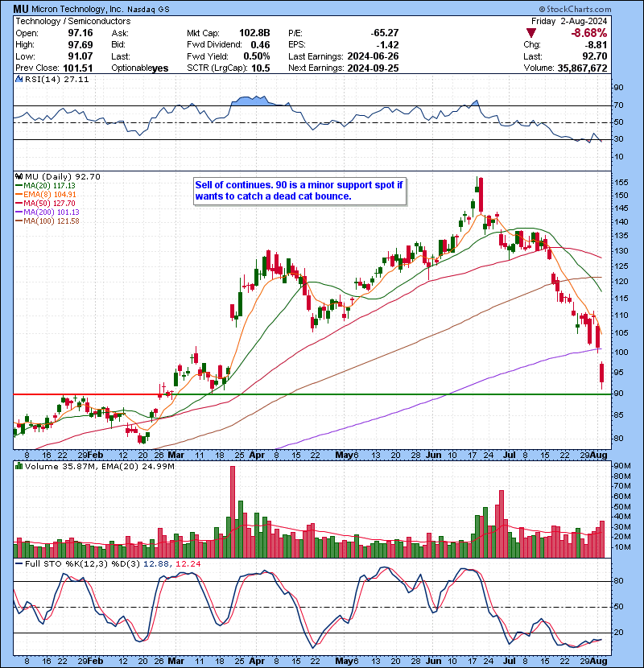Select the Low value 91.07

pyautogui.click(x=80, y=56)
